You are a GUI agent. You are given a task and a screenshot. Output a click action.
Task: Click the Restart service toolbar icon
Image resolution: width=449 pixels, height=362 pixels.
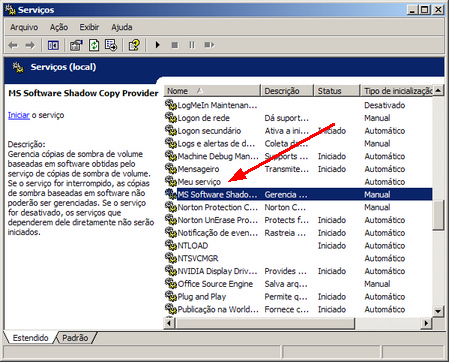click(x=209, y=45)
